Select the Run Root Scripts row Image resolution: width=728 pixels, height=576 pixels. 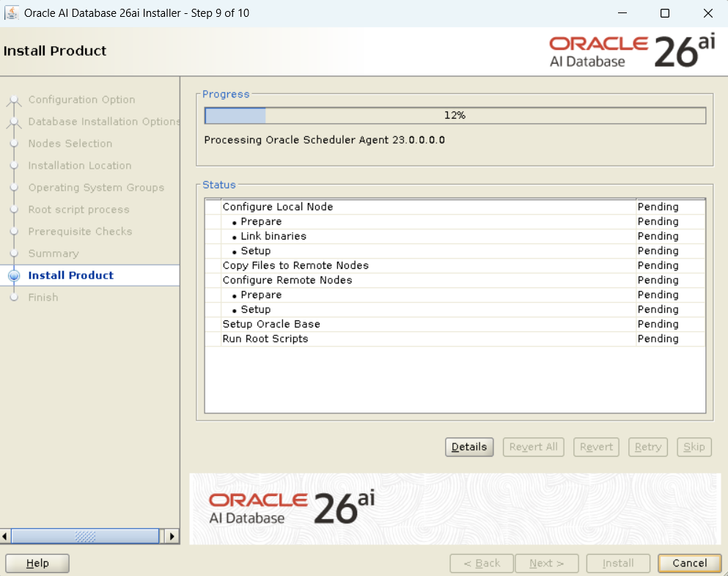point(265,339)
